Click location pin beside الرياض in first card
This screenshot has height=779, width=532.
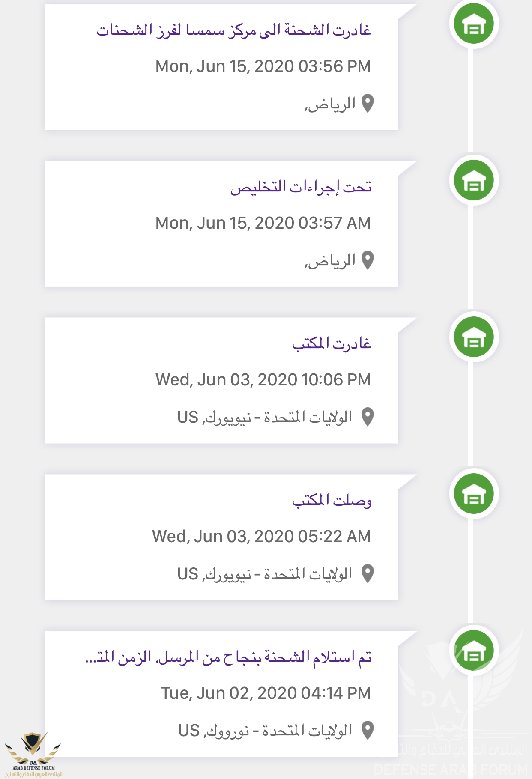pyautogui.click(x=368, y=104)
